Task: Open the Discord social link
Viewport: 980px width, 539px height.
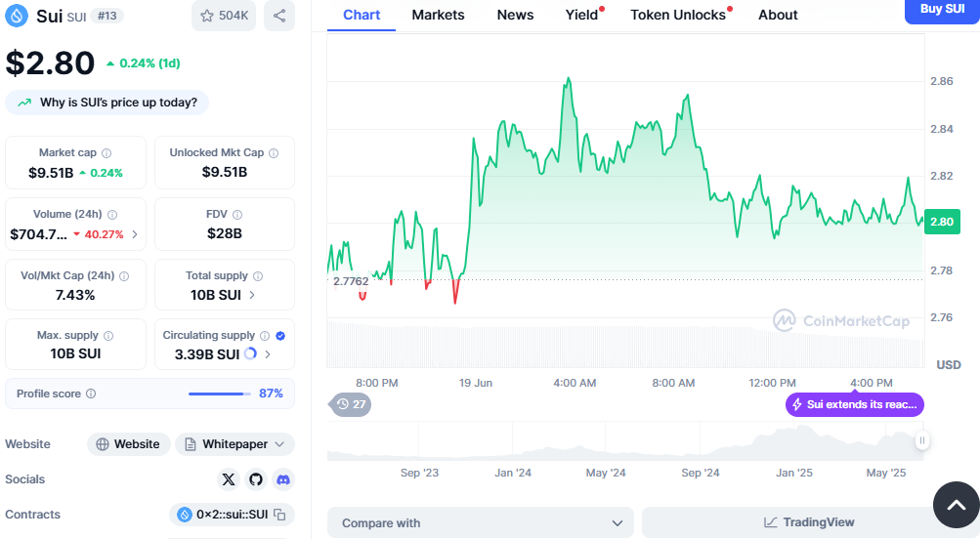Action: point(283,479)
